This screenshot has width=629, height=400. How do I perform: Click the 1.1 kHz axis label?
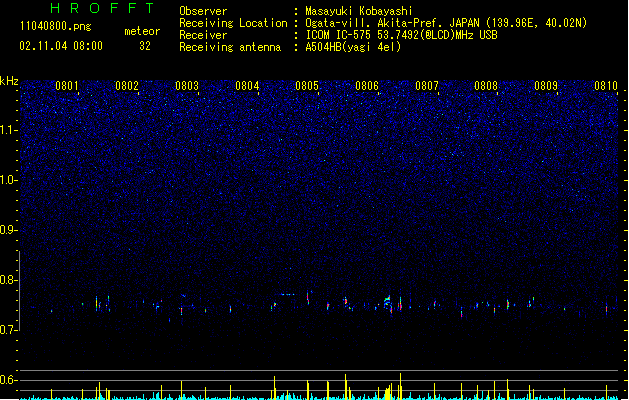9,130
